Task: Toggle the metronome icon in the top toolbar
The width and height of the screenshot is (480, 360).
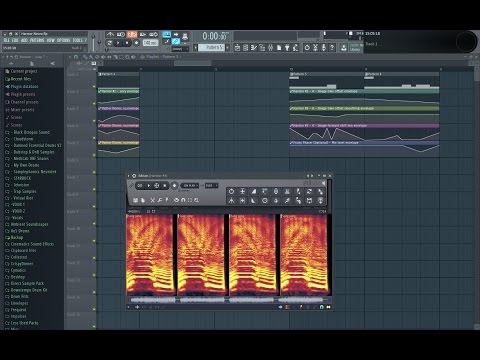Action: tap(110, 34)
